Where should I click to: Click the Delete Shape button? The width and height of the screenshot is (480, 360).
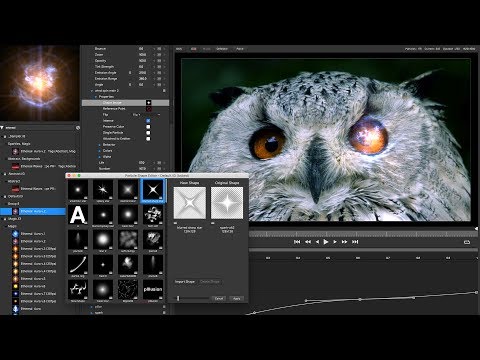click(210, 282)
